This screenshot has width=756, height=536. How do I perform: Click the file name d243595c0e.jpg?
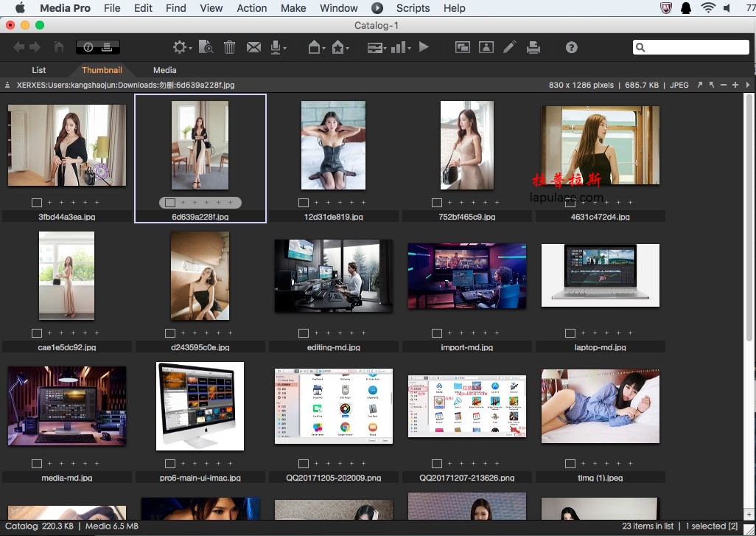200,347
